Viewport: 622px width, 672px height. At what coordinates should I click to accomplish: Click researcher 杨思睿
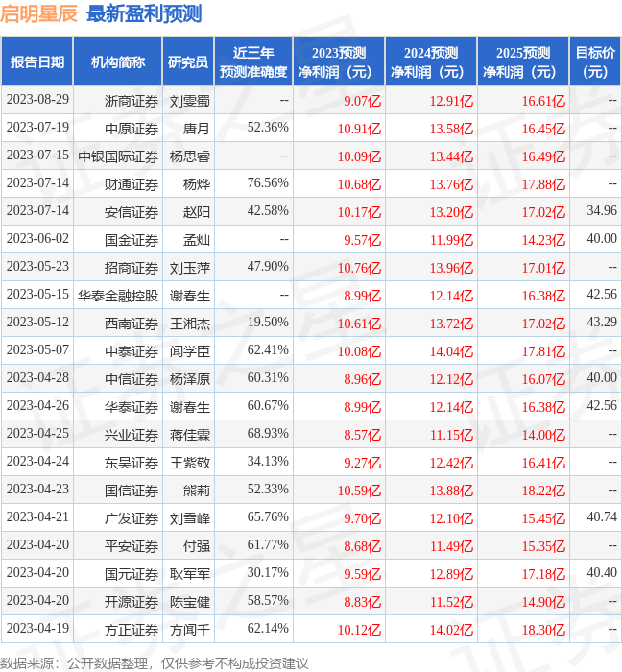(190, 156)
